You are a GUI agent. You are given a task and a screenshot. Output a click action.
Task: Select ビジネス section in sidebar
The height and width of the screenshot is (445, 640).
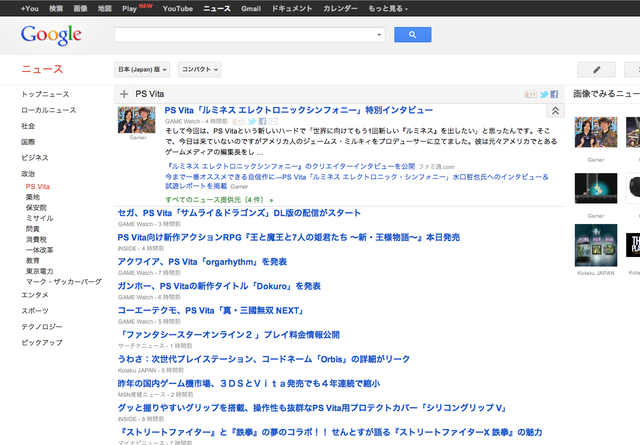(35, 158)
